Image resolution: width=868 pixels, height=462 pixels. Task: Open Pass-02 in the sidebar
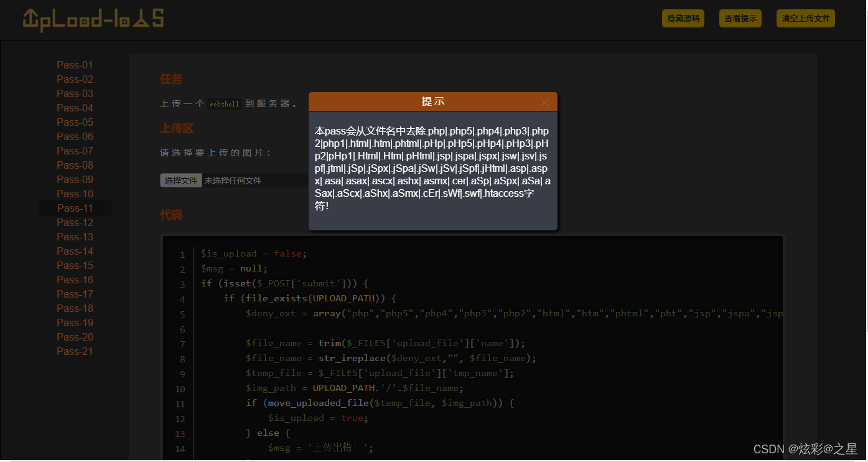point(75,79)
